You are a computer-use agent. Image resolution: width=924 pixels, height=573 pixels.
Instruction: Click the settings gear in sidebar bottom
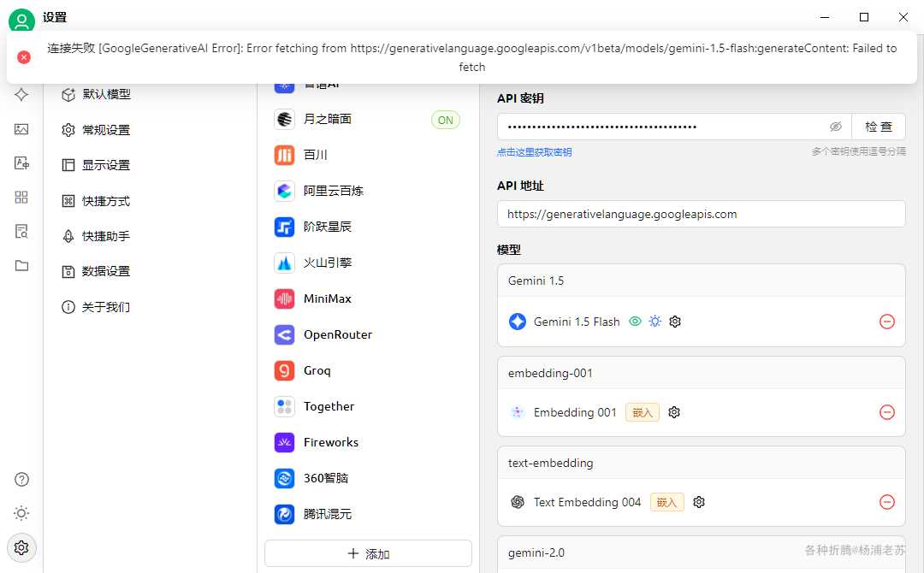tap(21, 547)
